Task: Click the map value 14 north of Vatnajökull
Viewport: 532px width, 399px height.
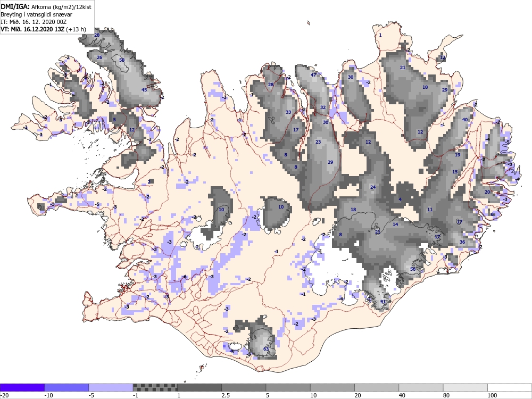Action: click(x=395, y=225)
